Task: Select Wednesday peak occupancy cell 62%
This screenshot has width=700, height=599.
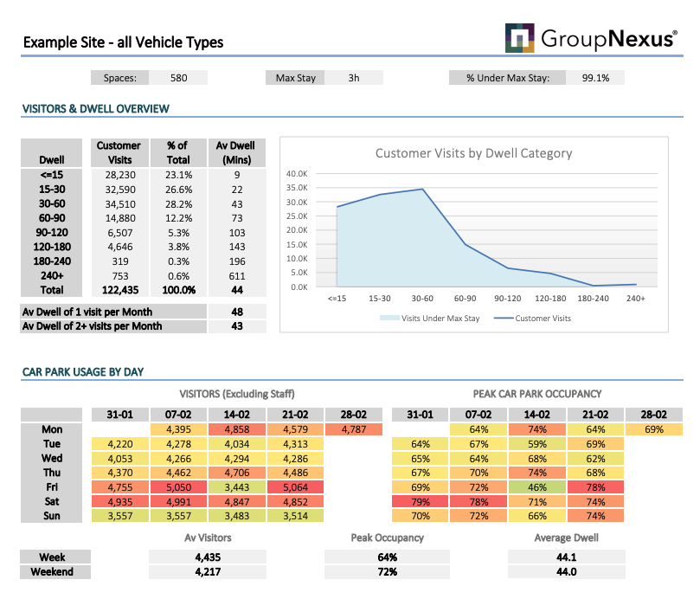Action: point(595,458)
